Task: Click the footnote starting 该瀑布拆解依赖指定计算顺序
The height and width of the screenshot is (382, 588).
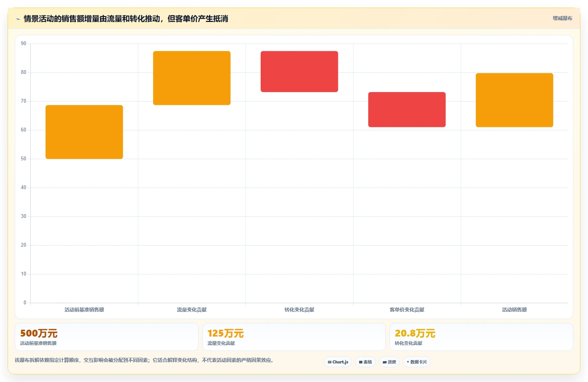Action: tap(144, 360)
